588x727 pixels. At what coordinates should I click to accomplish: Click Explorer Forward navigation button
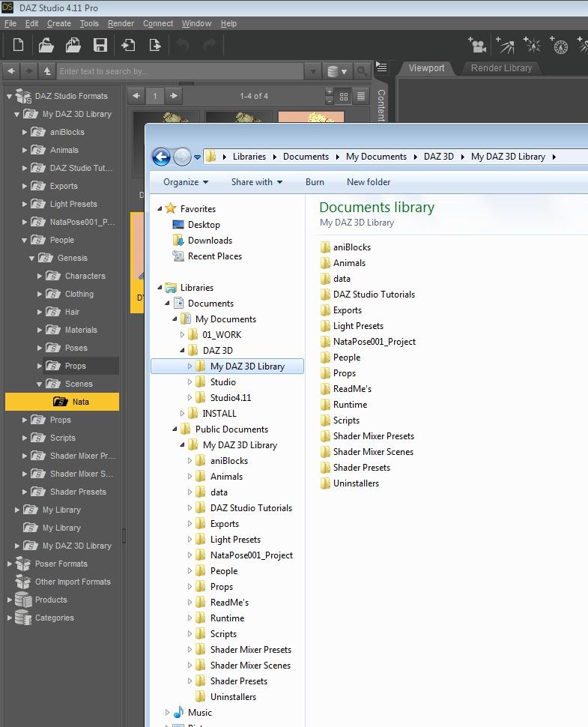[x=182, y=157]
